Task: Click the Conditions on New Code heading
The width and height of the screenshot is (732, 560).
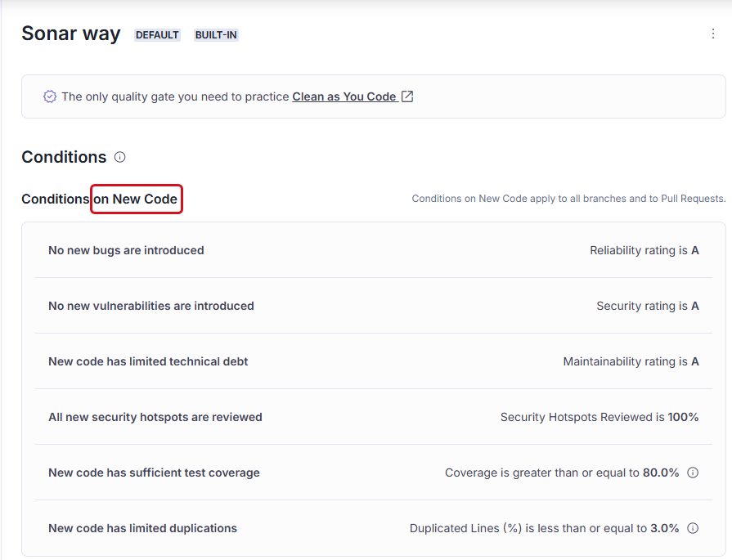Action: click(x=100, y=199)
